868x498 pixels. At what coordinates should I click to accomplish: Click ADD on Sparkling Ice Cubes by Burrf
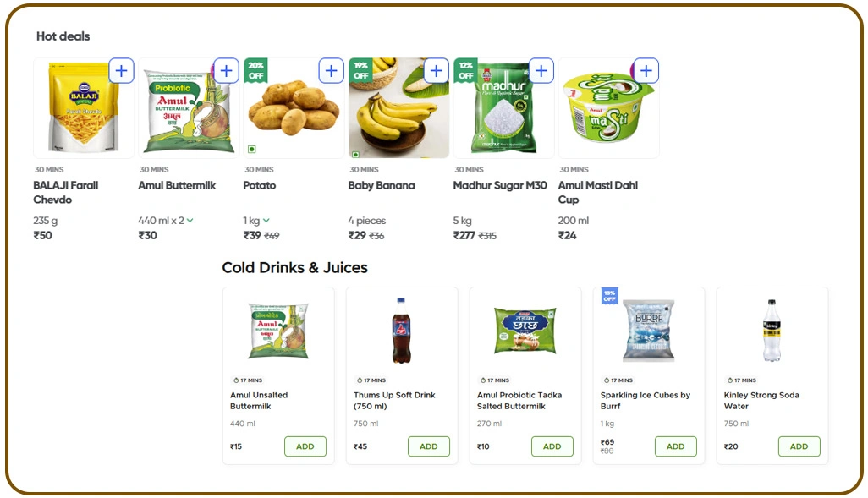pyautogui.click(x=676, y=446)
